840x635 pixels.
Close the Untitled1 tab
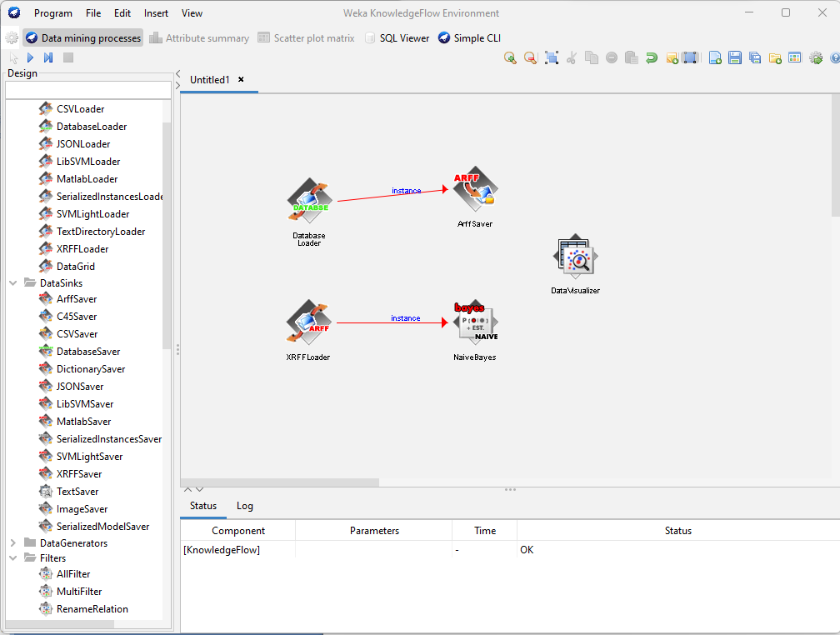[241, 79]
